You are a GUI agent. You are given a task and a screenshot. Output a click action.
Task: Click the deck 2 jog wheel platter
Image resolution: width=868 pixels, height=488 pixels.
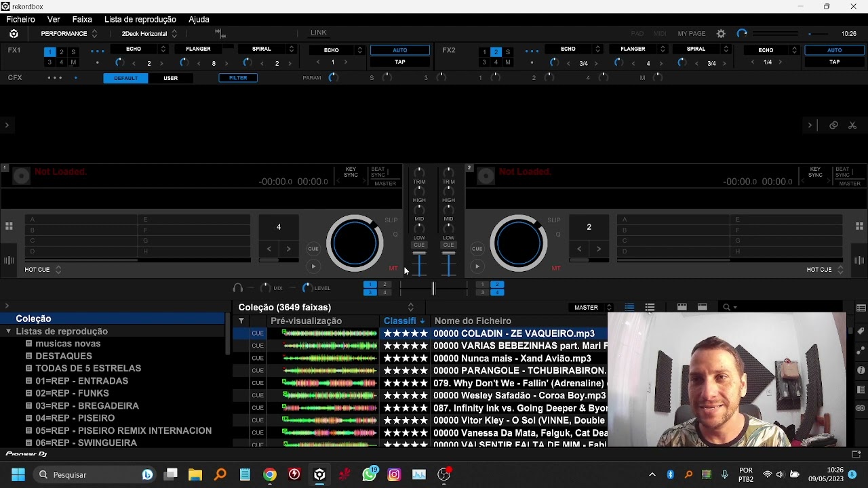(519, 243)
